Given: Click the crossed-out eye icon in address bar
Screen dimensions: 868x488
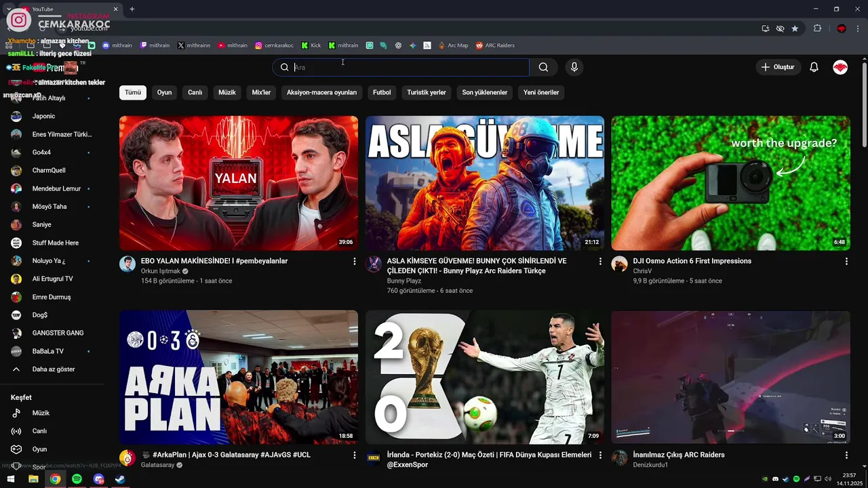Looking at the screenshot, I should point(780,28).
